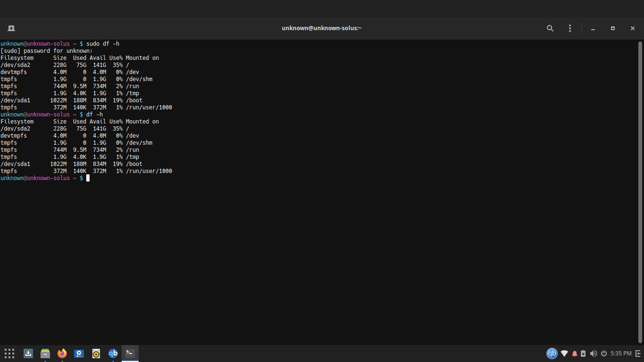Click the qBittorrent system tray icon

click(x=552, y=354)
